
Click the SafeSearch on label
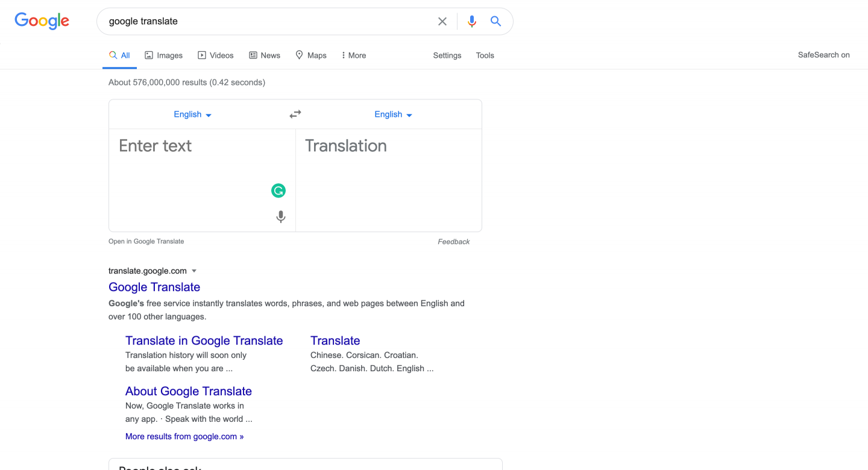[x=824, y=55]
